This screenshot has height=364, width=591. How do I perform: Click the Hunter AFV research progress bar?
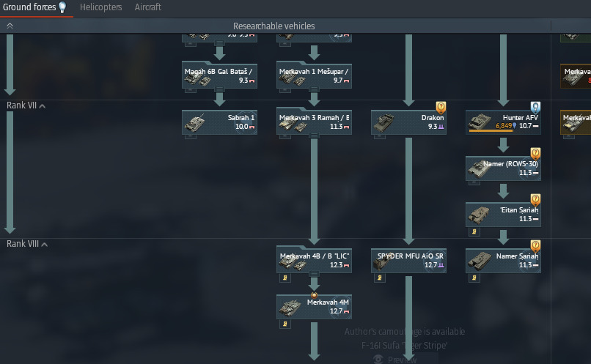pyautogui.click(x=491, y=131)
